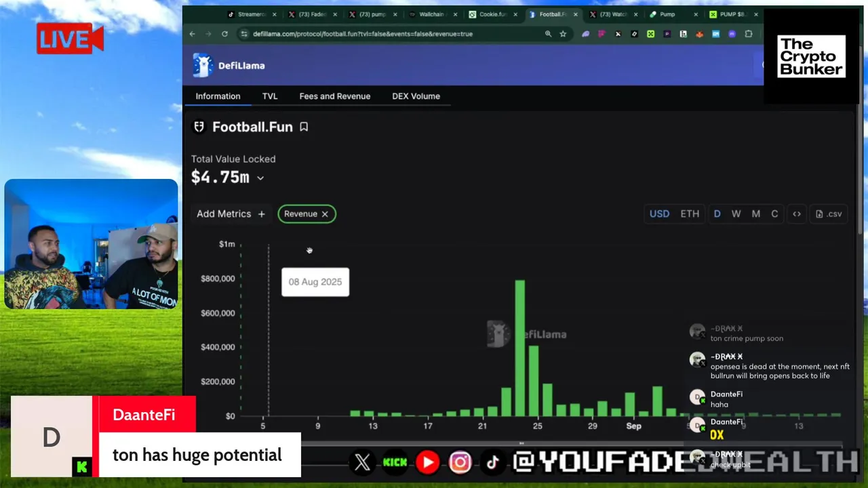Go forward in browser history

coord(208,34)
